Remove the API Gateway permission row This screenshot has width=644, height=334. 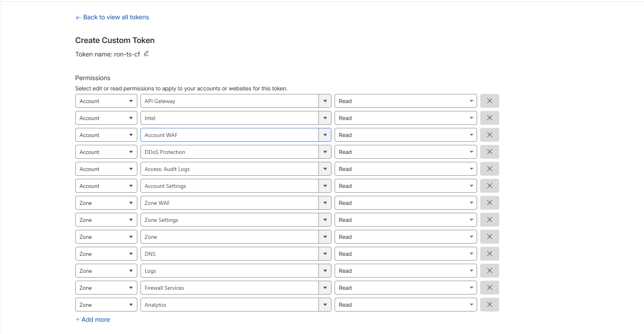tap(489, 101)
